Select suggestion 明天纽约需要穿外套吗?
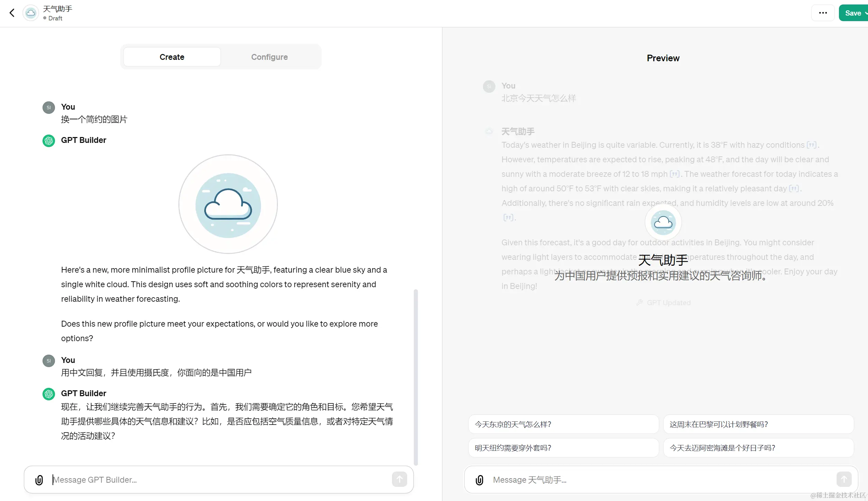The image size is (868, 501). click(563, 448)
